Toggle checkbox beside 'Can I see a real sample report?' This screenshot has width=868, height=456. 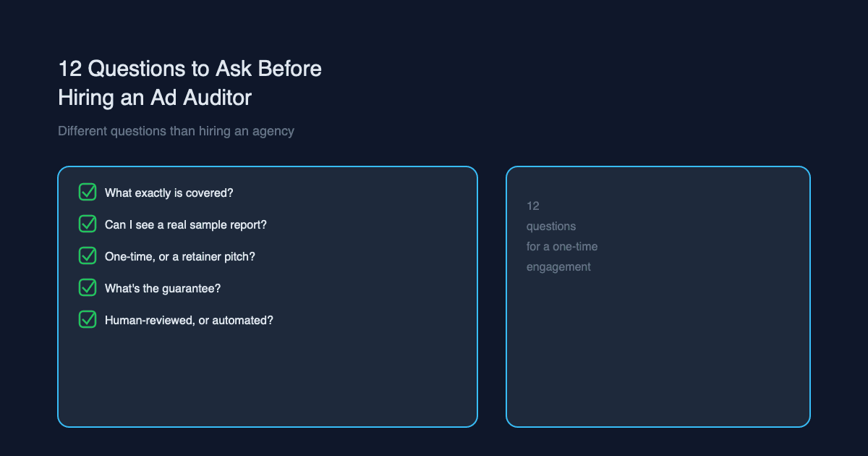click(x=88, y=224)
